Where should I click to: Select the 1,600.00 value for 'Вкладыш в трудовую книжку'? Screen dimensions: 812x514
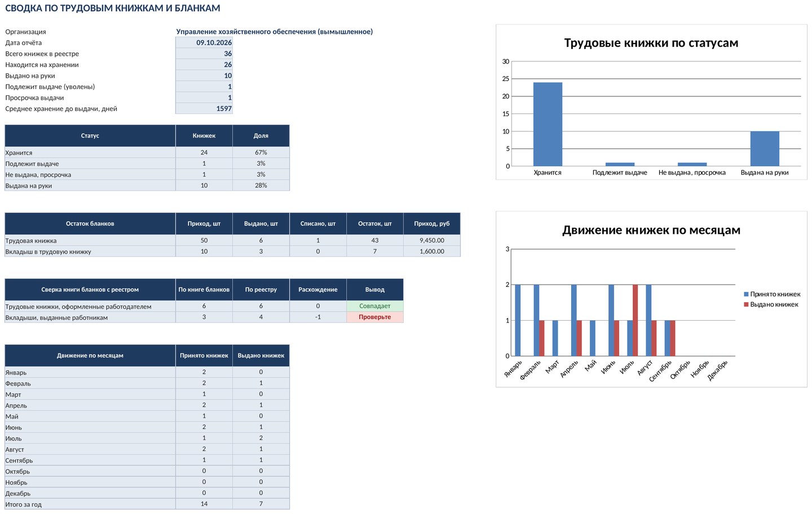coord(432,251)
